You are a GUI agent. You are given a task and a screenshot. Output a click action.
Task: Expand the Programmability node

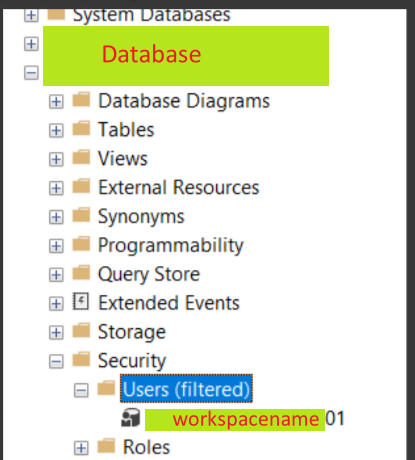click(x=56, y=246)
